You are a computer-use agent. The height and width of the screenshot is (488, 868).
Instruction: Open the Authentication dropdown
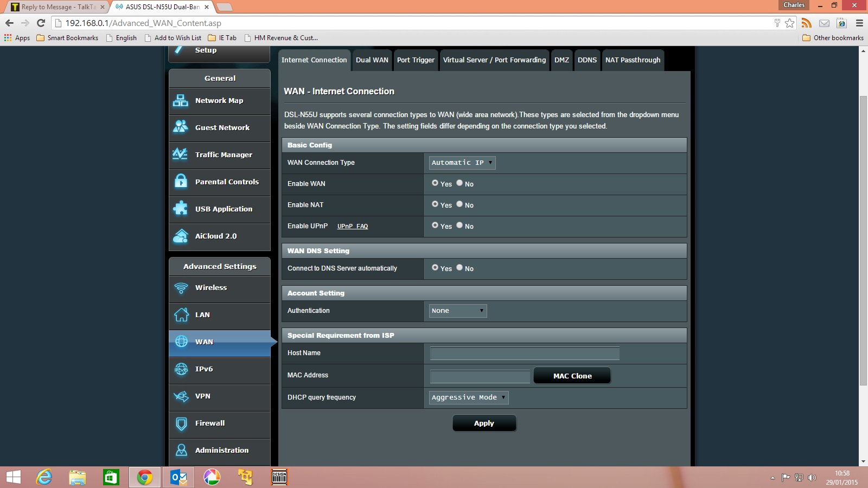(457, 311)
